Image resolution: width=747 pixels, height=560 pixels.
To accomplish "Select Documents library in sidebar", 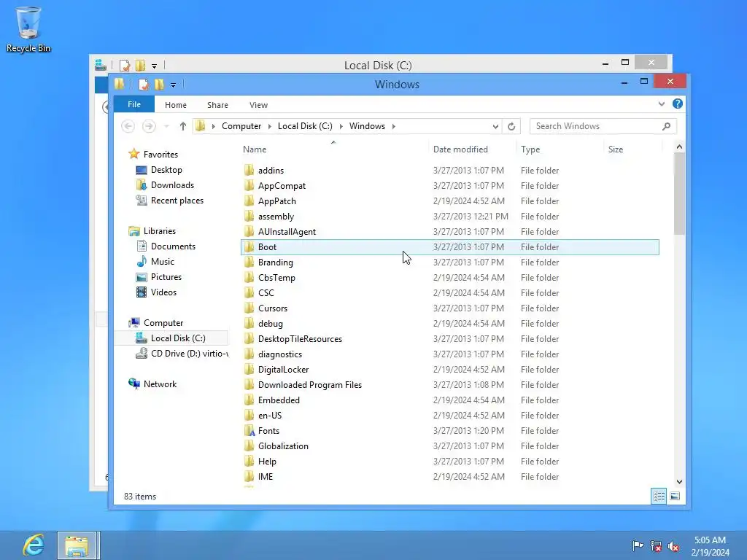I will 173,246.
